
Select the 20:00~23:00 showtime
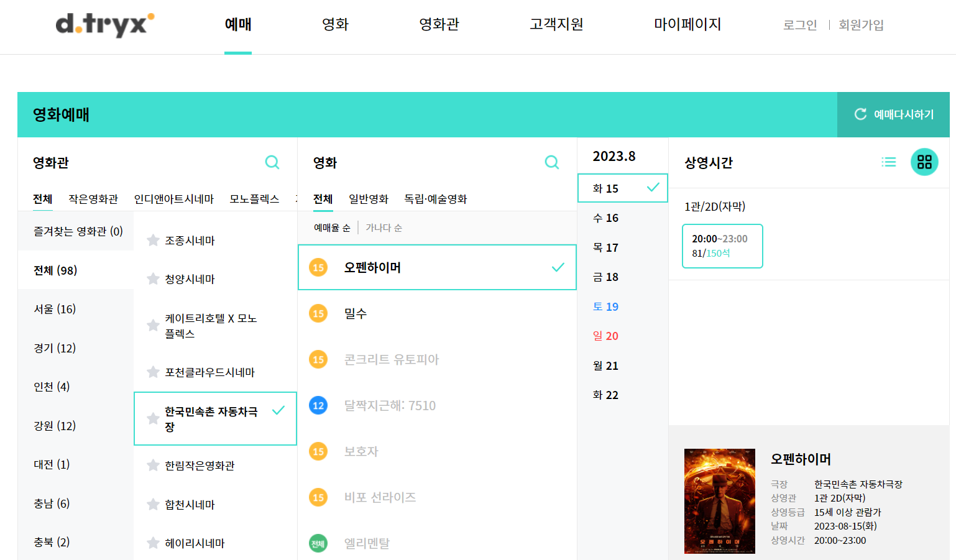(x=722, y=246)
